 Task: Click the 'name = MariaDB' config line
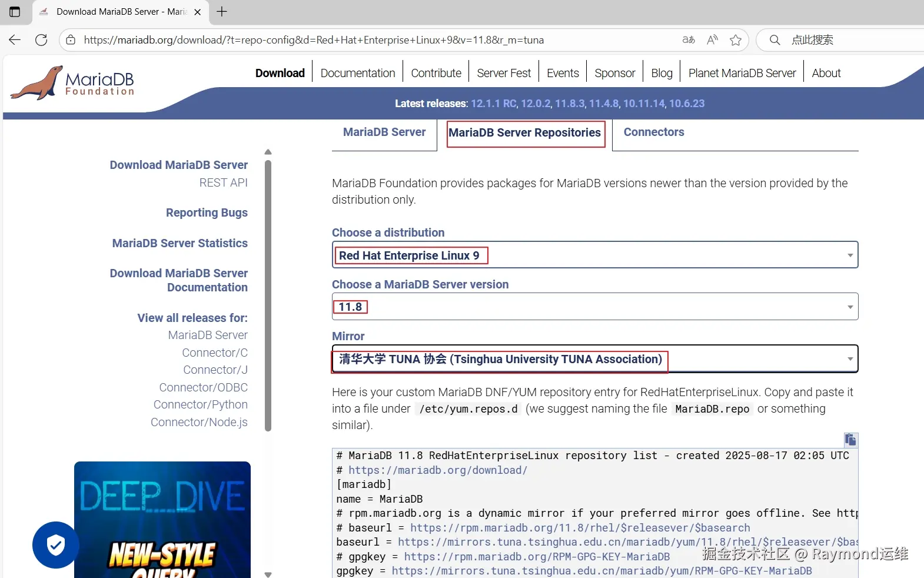click(x=380, y=499)
